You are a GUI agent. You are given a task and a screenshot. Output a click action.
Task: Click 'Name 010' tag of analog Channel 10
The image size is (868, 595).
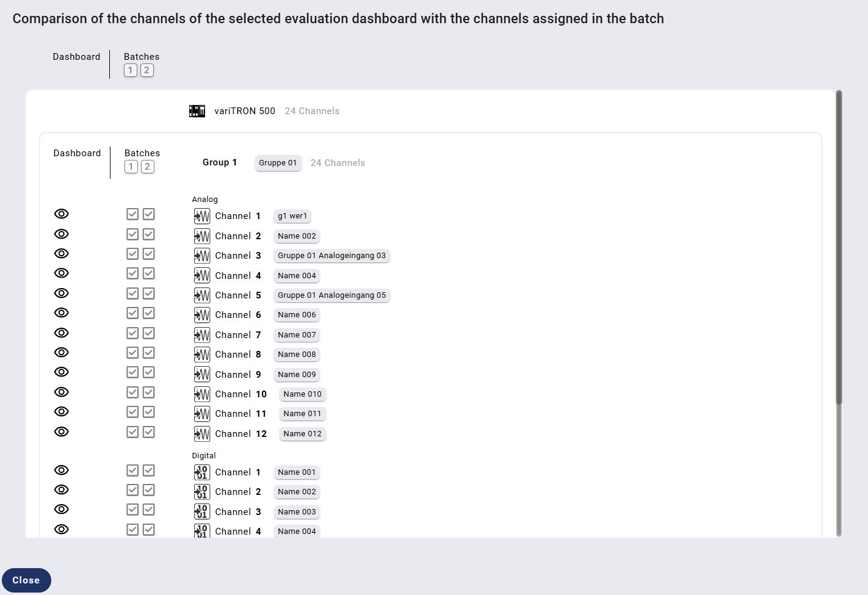(x=302, y=394)
